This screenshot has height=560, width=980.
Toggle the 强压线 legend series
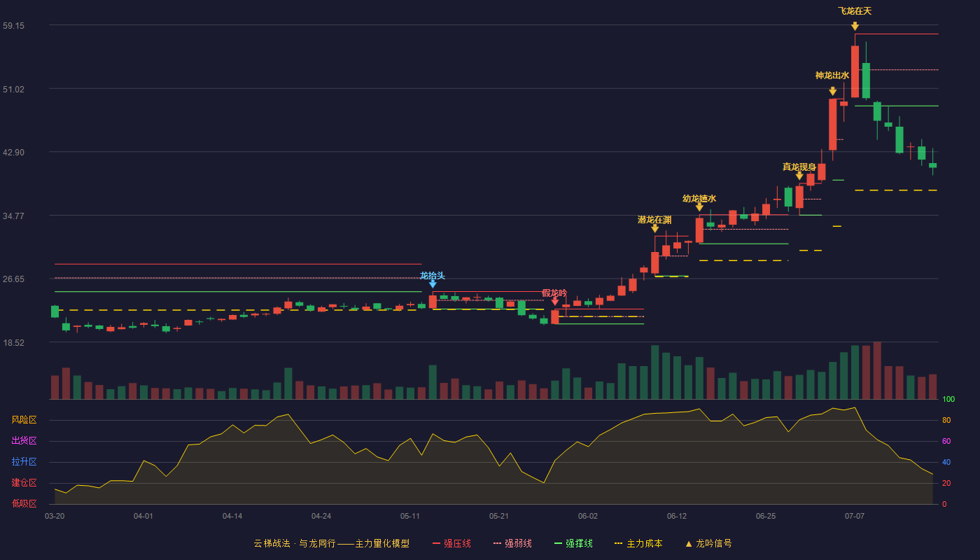click(451, 543)
